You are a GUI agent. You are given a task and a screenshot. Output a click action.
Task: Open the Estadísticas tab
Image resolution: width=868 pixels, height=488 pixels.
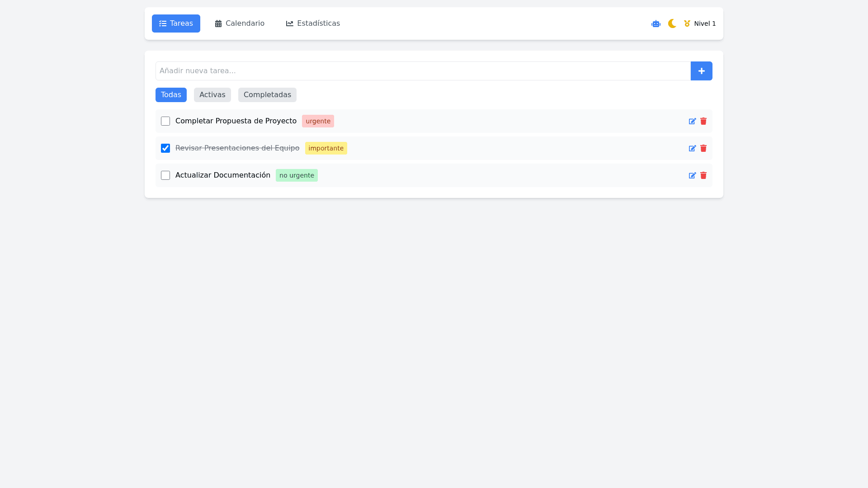313,23
